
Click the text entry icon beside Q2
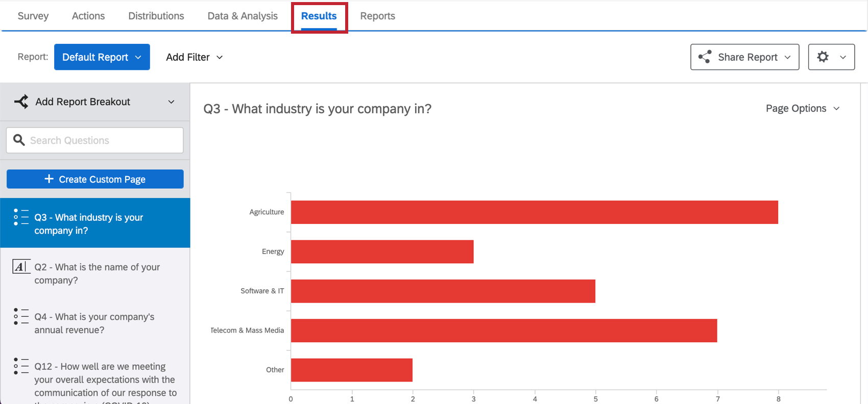click(x=21, y=267)
